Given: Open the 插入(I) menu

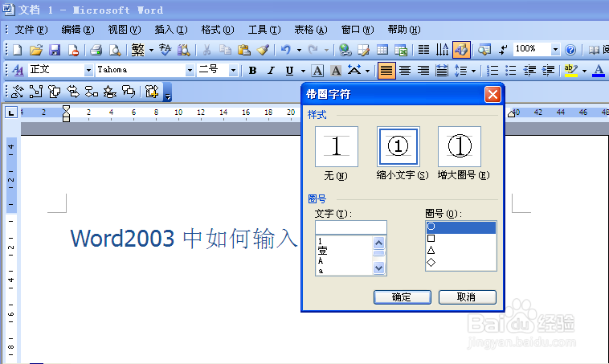Looking at the screenshot, I should coord(171,30).
